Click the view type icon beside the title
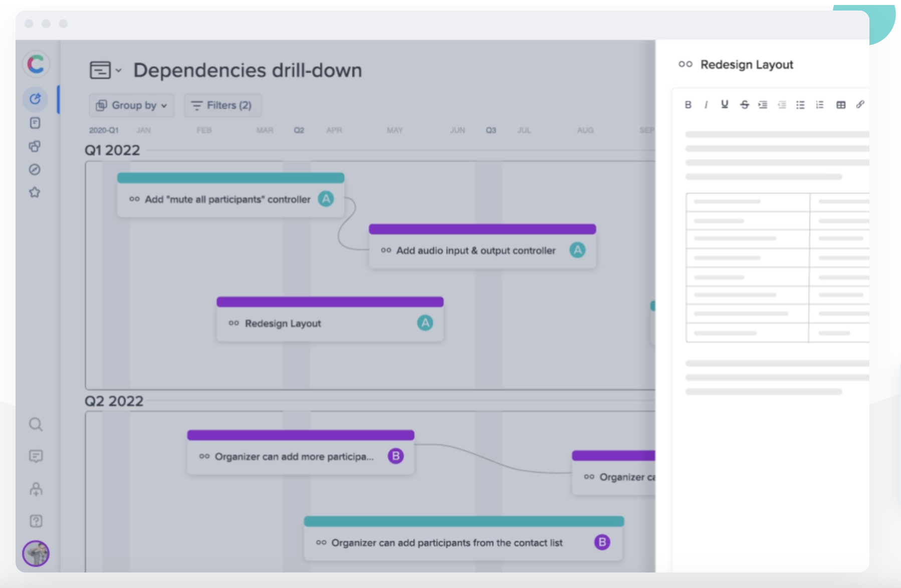This screenshot has width=901, height=588. point(100,70)
